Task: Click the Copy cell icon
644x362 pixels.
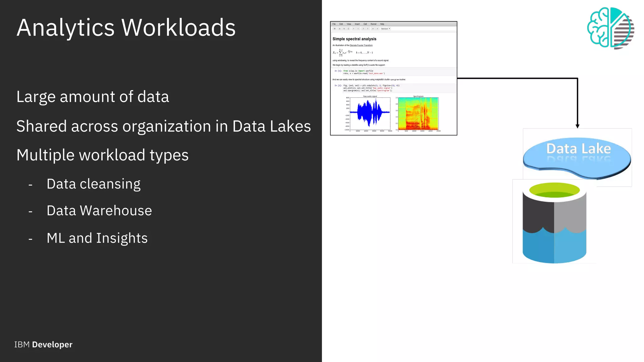Action: (x=344, y=29)
